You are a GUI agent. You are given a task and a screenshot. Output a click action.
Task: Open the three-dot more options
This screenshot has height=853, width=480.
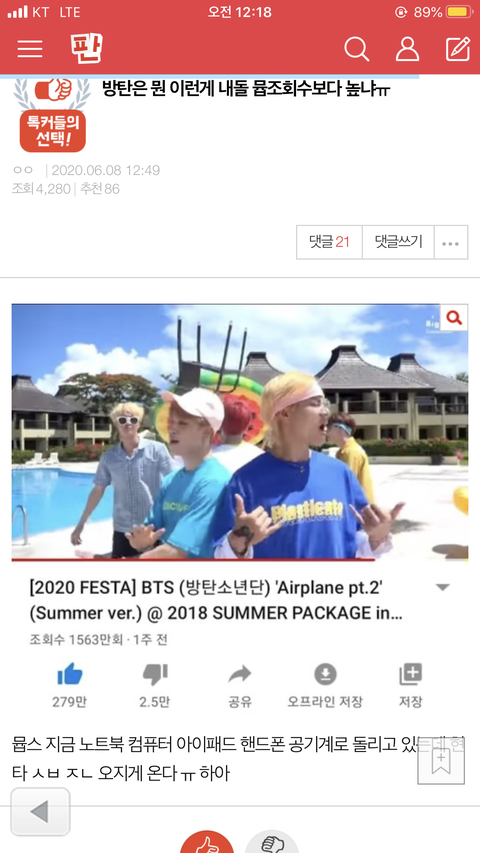451,242
